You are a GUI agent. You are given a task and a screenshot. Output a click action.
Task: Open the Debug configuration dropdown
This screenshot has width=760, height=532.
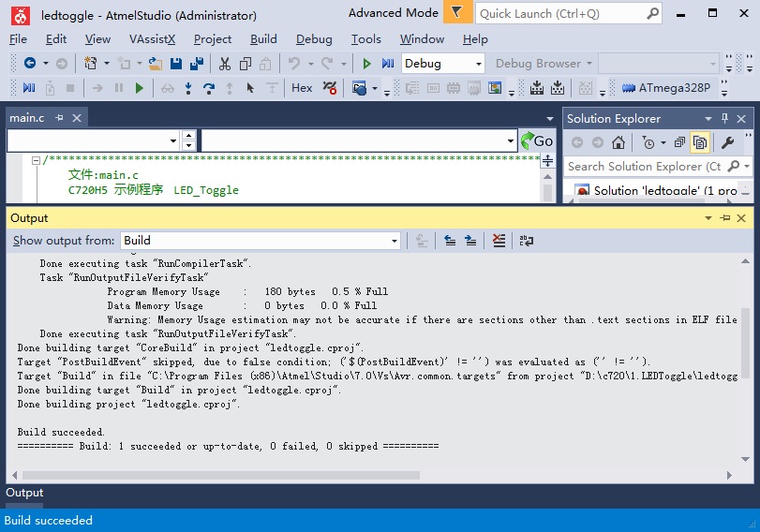click(478, 64)
